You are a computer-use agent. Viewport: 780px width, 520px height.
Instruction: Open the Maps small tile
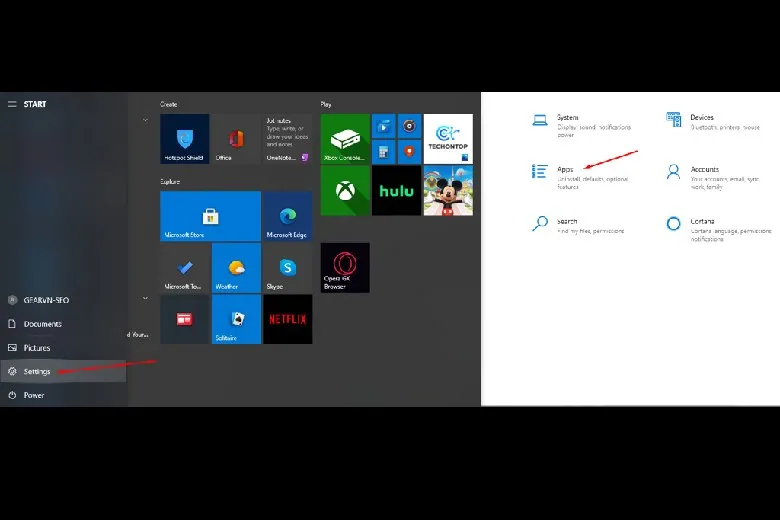coord(409,152)
